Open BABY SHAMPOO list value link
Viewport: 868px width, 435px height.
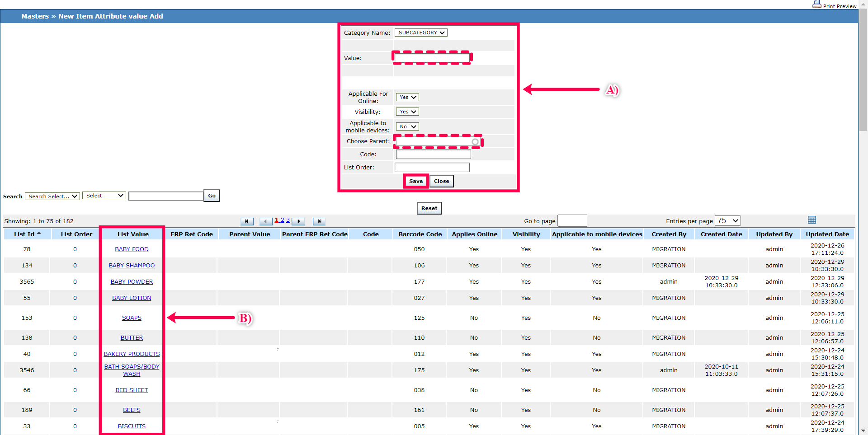(132, 266)
